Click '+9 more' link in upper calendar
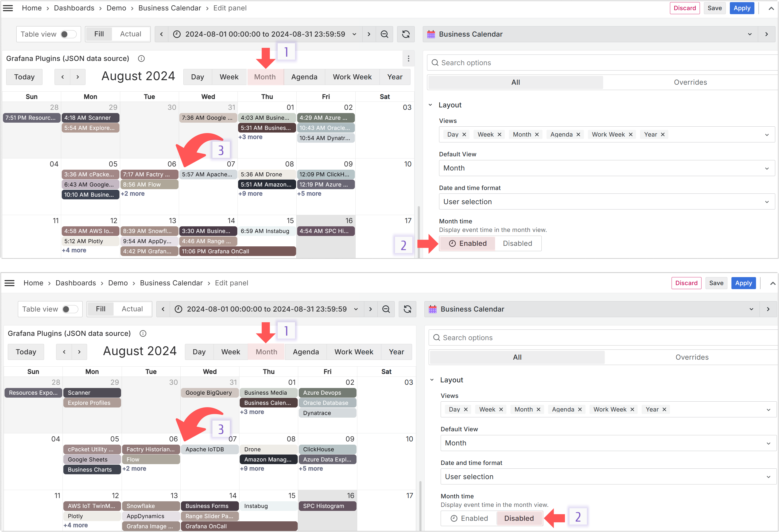 pyautogui.click(x=250, y=194)
